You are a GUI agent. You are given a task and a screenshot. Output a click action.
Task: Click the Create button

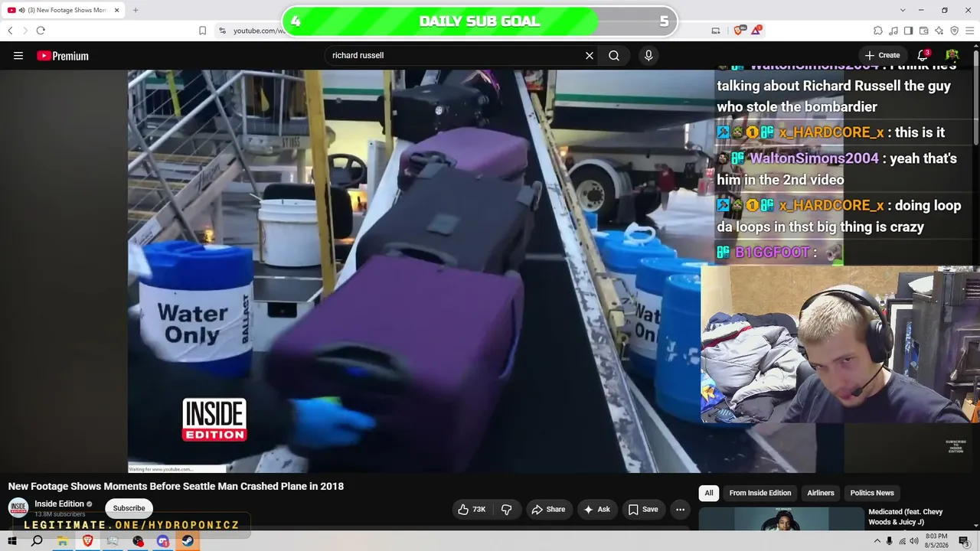(x=882, y=55)
